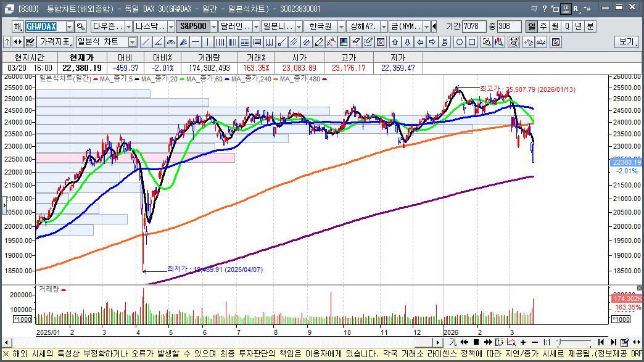Screen dimensions: 644x362
Task: Toggle the up arrow button left toolbar
Action: [x=7, y=42]
